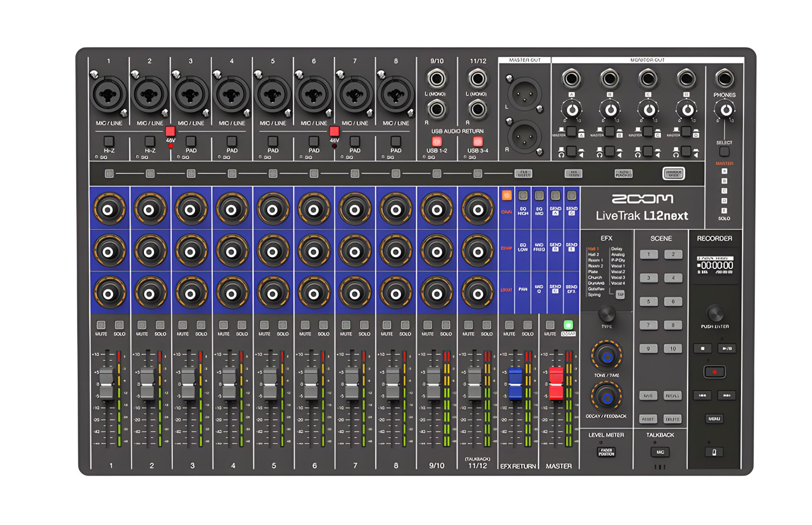Recall scene 1 button
Screen dimensions: 812x525
649,254
